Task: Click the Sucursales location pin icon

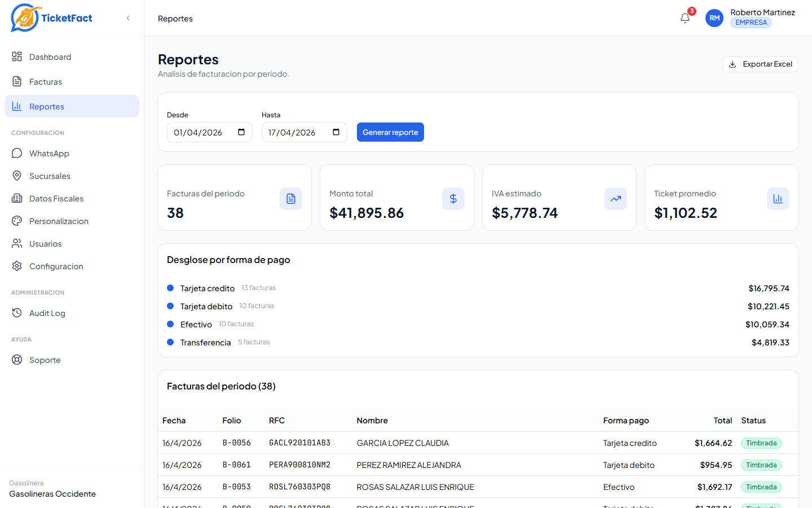Action: click(x=17, y=176)
